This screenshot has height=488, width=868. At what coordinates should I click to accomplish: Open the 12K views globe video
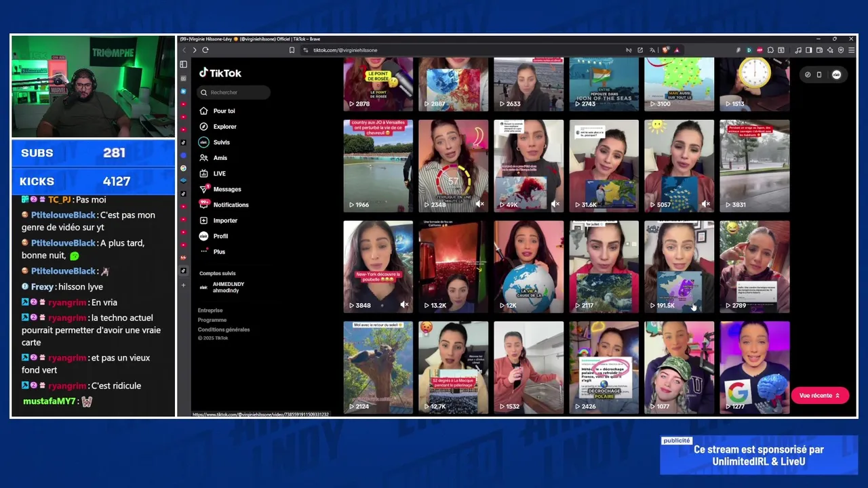(528, 266)
